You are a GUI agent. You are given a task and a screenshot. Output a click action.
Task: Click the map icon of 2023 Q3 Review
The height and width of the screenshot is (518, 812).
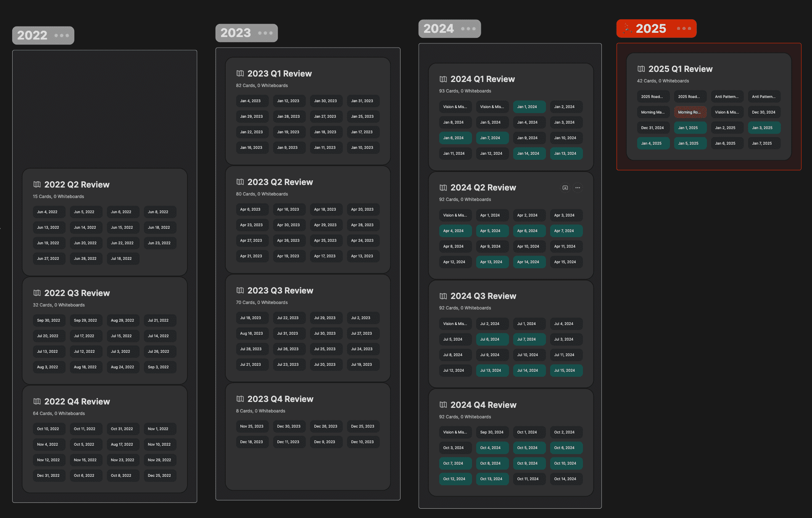pos(240,291)
